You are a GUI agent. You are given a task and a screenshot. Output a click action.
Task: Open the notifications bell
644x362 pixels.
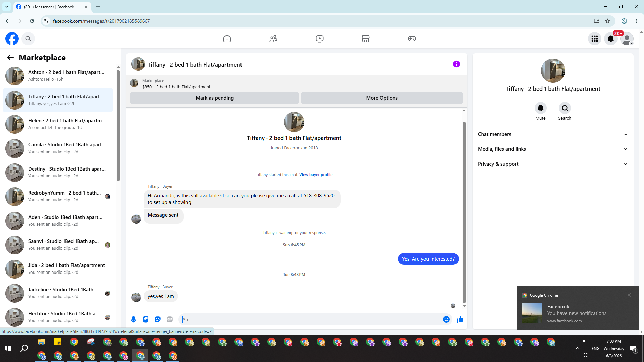point(611,39)
